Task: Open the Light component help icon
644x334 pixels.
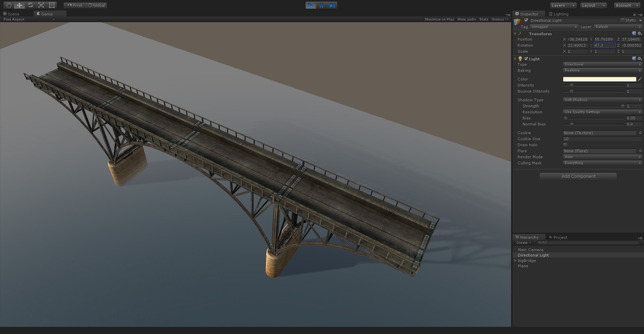Action: point(634,59)
